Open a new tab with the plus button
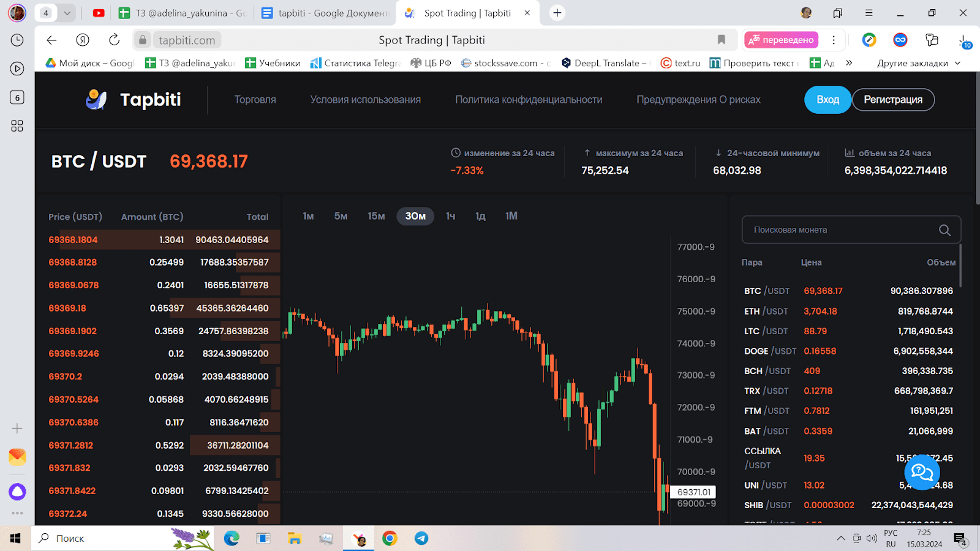The width and height of the screenshot is (980, 551). pyautogui.click(x=557, y=13)
